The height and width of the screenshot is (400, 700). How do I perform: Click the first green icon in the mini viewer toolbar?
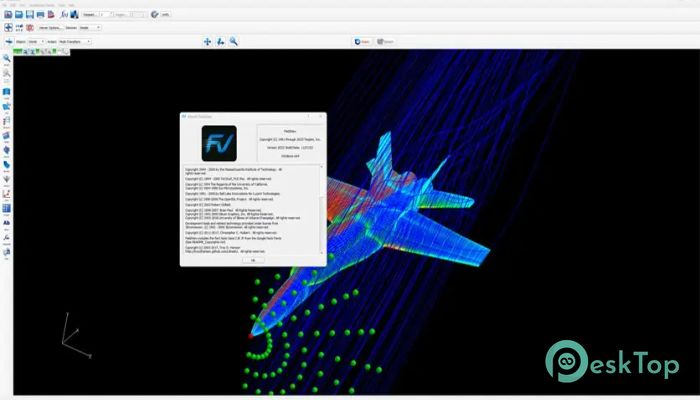pyautogui.click(x=18, y=52)
